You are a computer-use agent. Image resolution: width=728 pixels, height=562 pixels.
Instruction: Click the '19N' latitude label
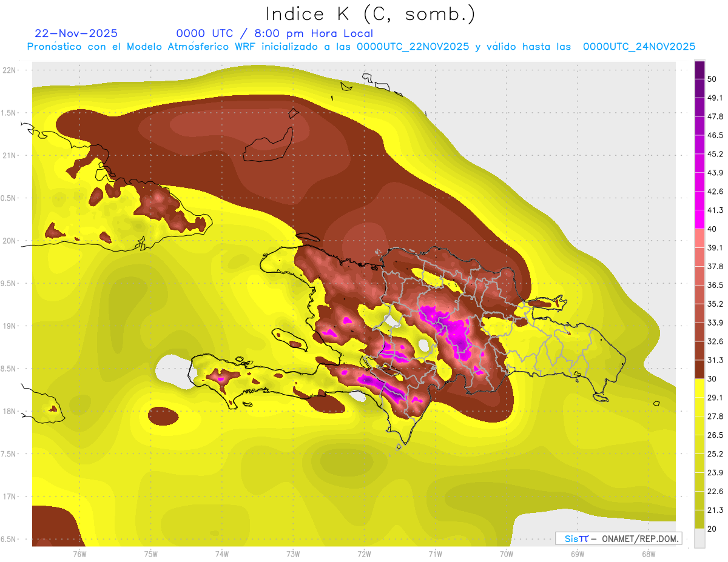(x=10, y=326)
